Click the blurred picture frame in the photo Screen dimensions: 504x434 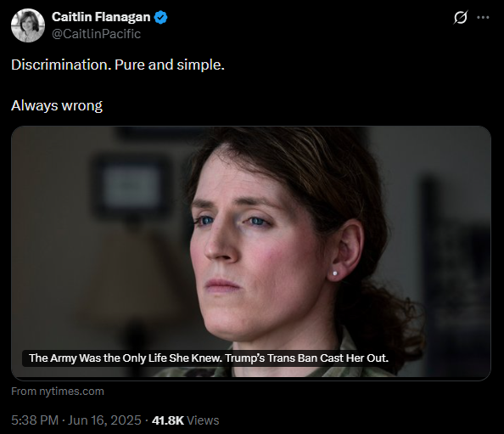132,187
